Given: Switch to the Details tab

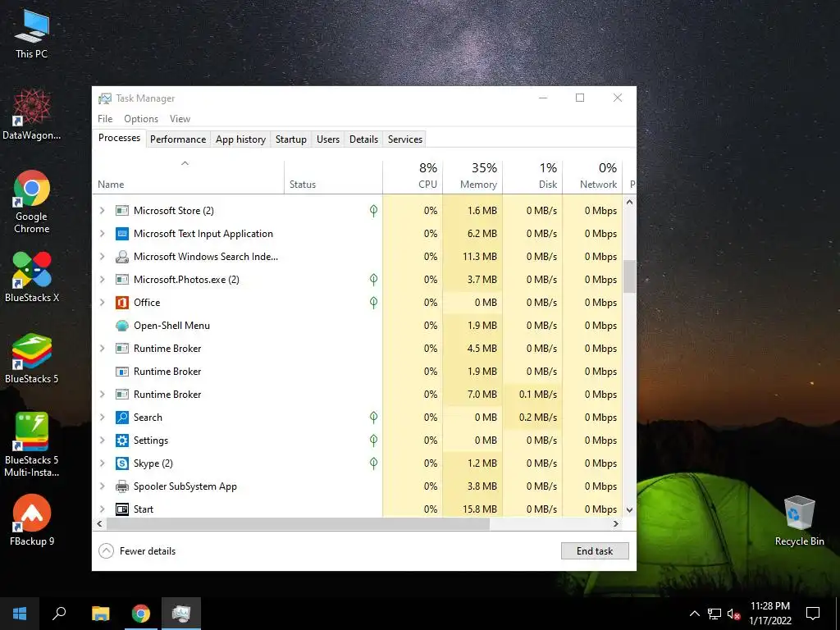Looking at the screenshot, I should click(363, 139).
